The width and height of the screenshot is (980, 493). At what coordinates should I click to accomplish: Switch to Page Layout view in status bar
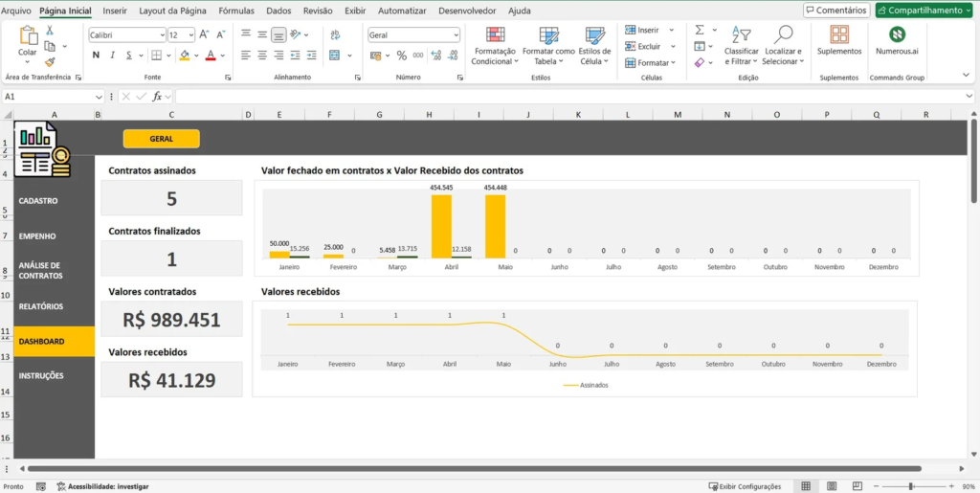(832, 486)
